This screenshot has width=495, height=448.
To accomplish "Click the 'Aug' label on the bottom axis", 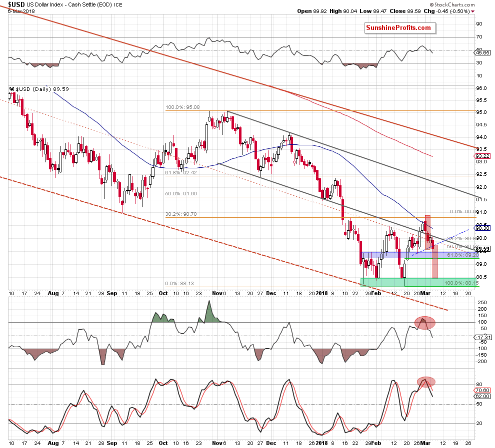I will click(53, 443).
